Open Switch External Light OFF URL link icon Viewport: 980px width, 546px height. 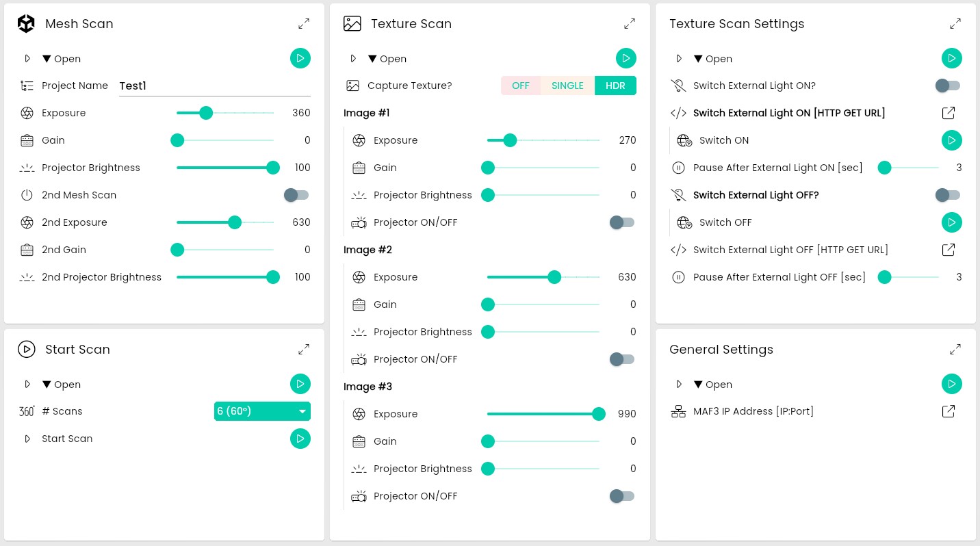[949, 250]
